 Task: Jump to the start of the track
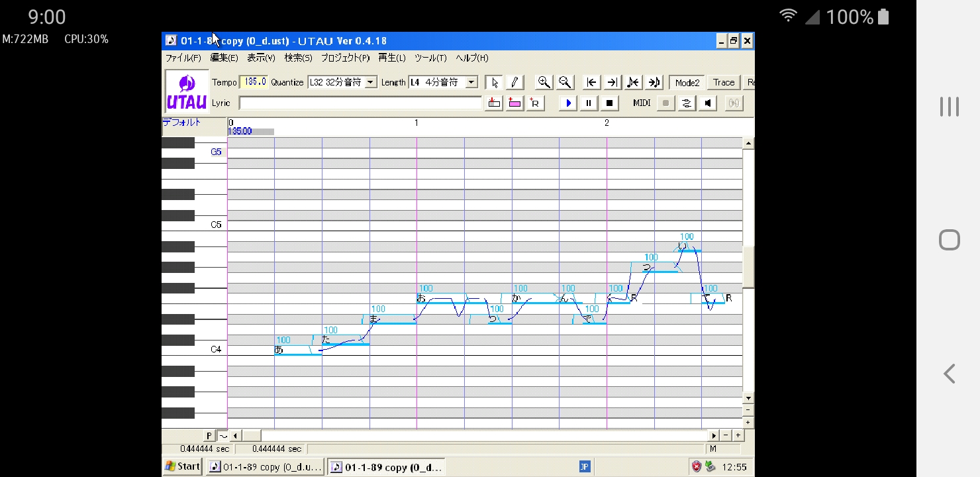[x=592, y=82]
